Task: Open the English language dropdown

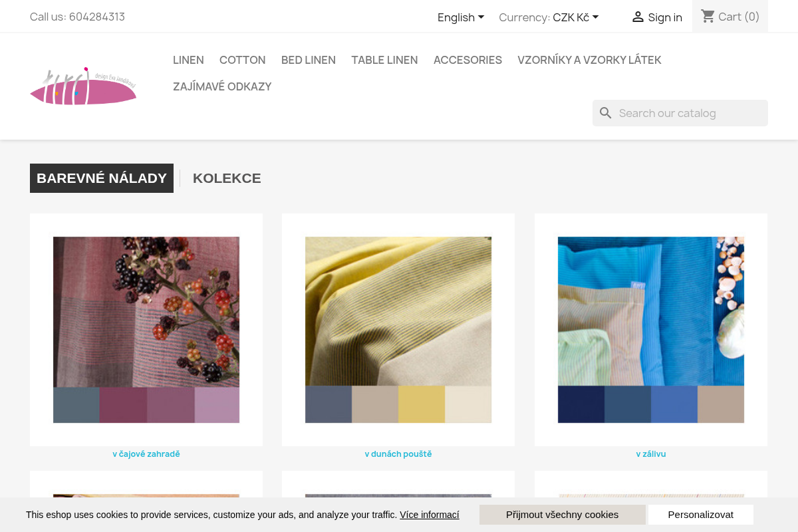Action: click(x=461, y=17)
